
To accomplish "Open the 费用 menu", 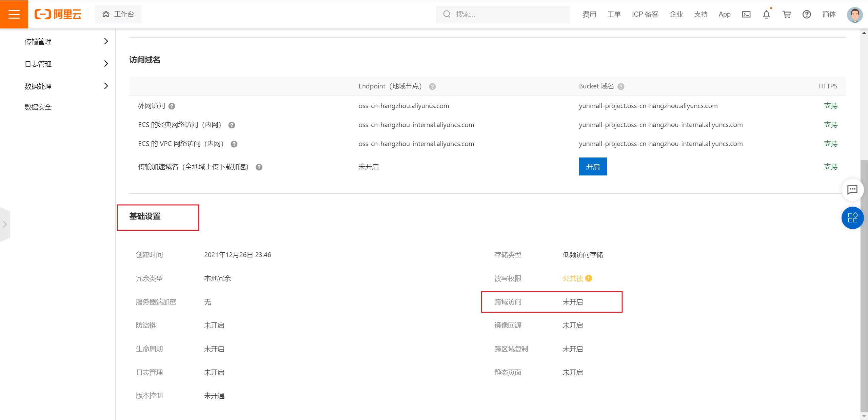I will [589, 14].
